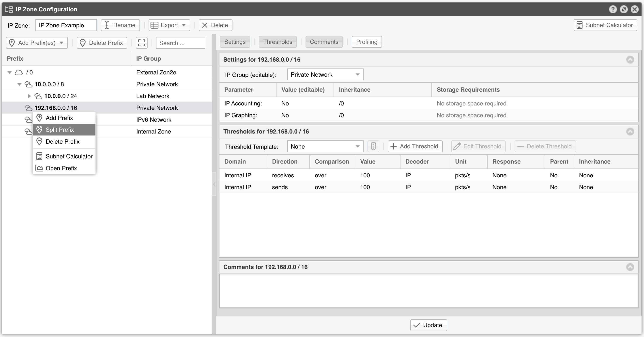
Task: Choose Delete Prefix from the context menu
Action: 64,141
